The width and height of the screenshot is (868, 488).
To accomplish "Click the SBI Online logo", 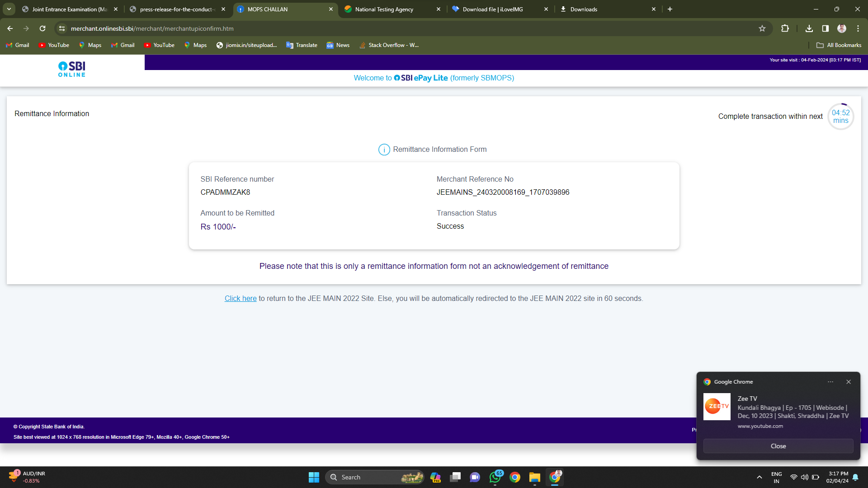I will coord(72,69).
